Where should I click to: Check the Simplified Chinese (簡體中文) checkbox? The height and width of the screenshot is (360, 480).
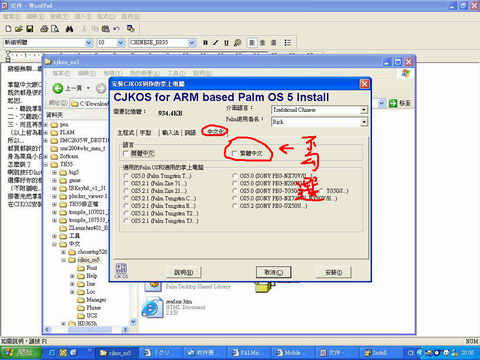tap(126, 153)
